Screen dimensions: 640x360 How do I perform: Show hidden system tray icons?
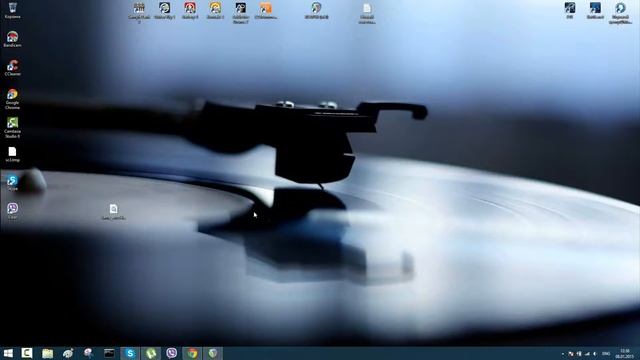[562, 354]
